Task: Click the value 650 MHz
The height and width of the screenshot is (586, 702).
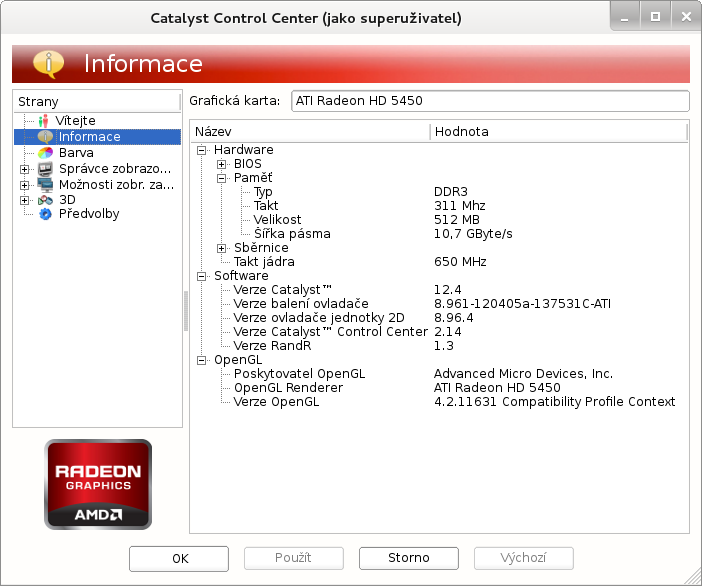Action: coord(460,262)
